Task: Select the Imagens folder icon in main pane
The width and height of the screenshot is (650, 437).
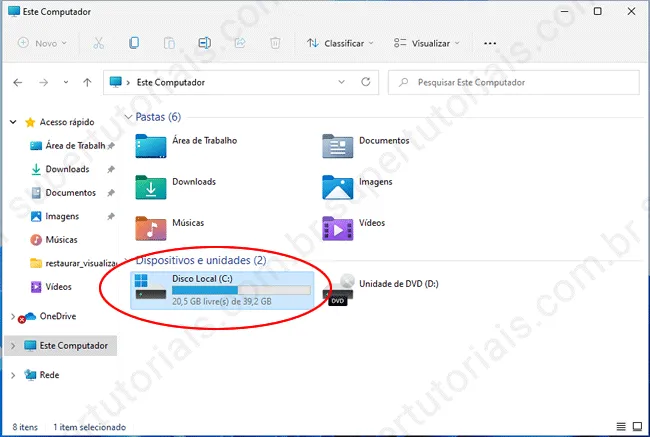Action: (x=337, y=187)
